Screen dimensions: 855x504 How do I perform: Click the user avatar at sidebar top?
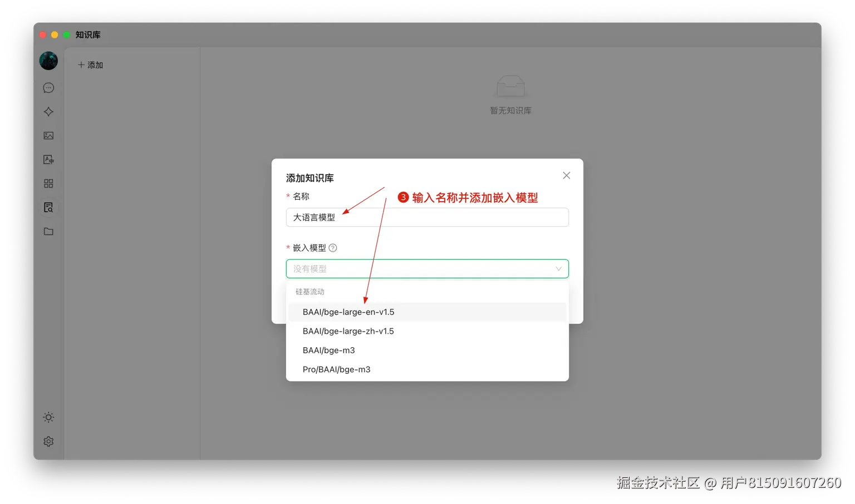coord(48,61)
